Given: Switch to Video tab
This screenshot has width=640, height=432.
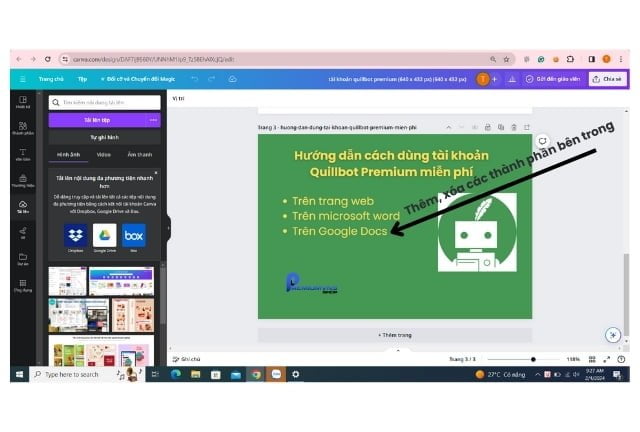Looking at the screenshot, I should click(104, 155).
